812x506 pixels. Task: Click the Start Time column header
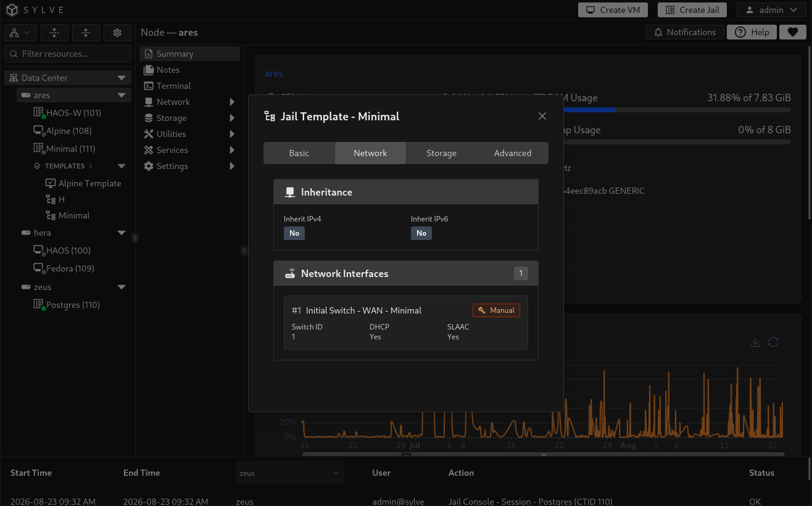coord(31,473)
